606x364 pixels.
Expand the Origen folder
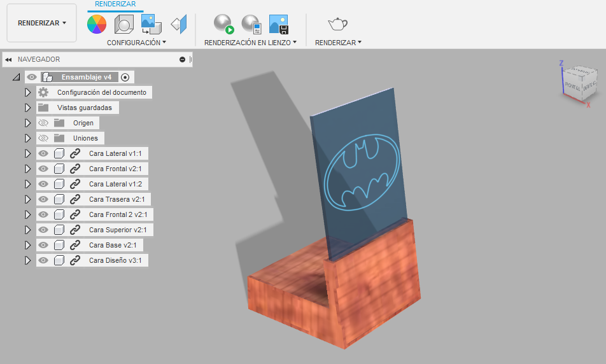[27, 123]
